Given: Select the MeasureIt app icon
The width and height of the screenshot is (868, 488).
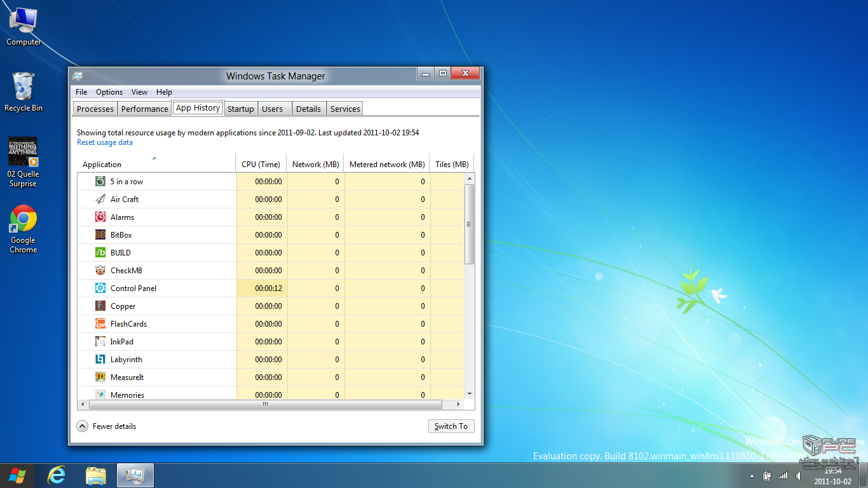Looking at the screenshot, I should [100, 377].
